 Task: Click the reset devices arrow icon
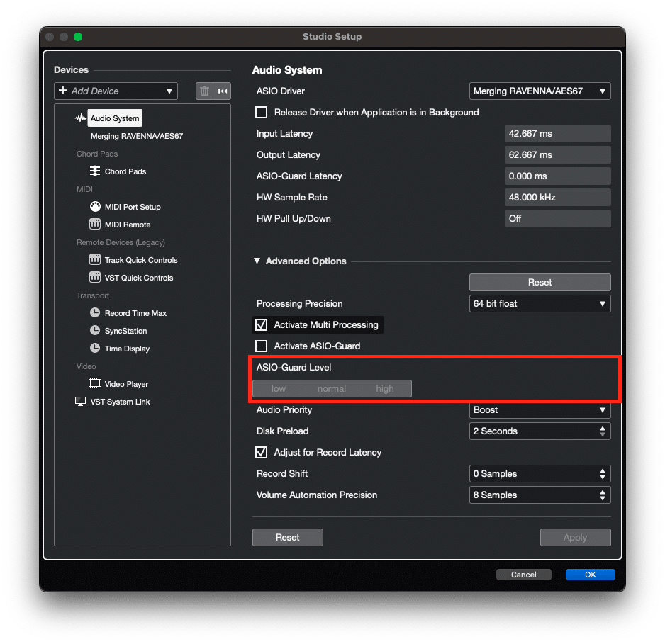coord(223,91)
